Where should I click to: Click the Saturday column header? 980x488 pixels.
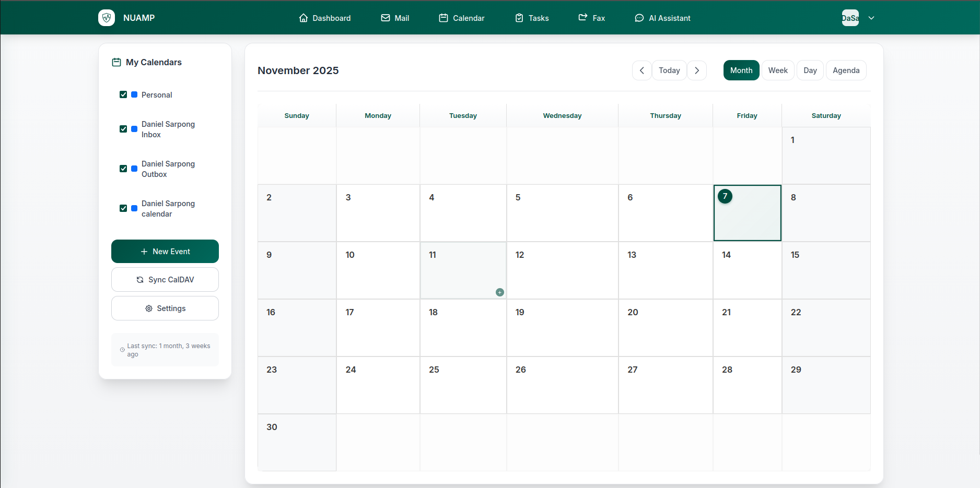click(x=826, y=116)
